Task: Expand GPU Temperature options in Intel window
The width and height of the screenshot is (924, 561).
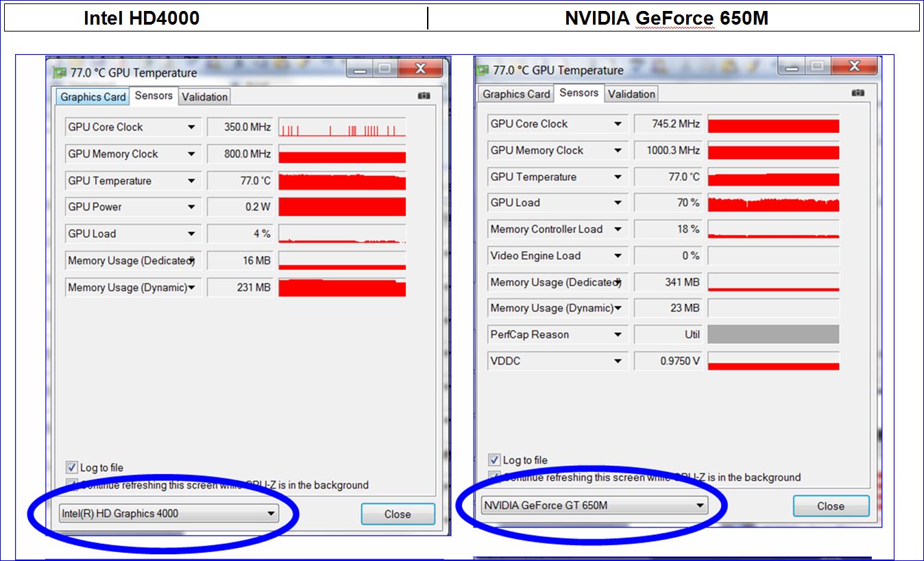Action: pos(191,181)
